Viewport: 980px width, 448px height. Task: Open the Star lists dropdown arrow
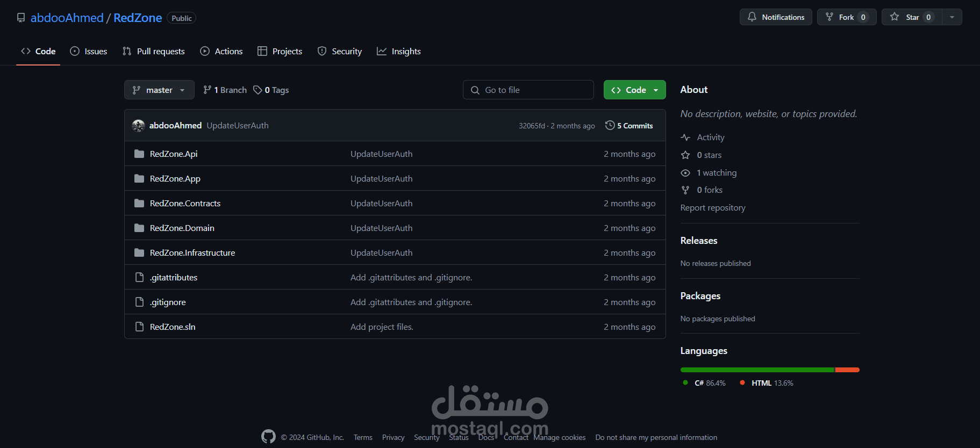pos(952,17)
